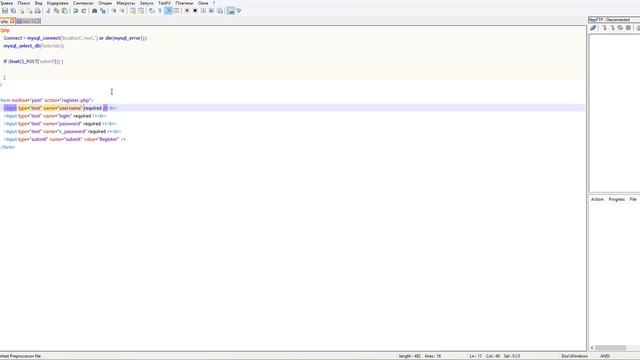Play back the recorded macro icon
Viewport: 640px width, 360px height.
tap(204, 11)
